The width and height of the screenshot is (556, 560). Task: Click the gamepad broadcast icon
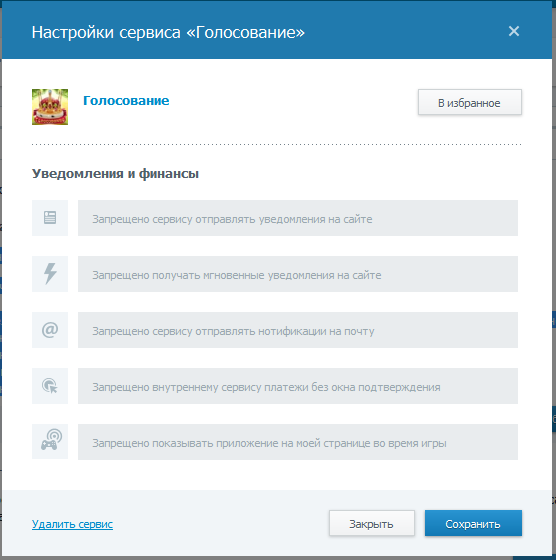[x=50, y=442]
